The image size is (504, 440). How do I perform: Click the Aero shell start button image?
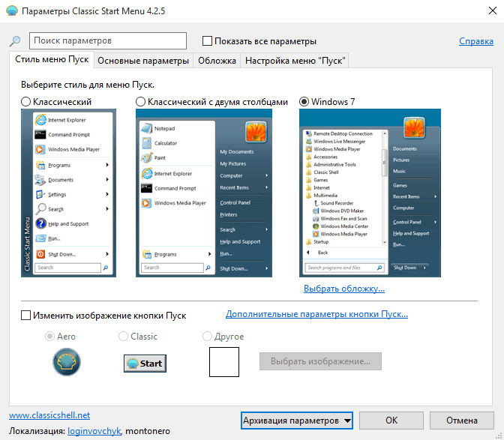coord(67,362)
